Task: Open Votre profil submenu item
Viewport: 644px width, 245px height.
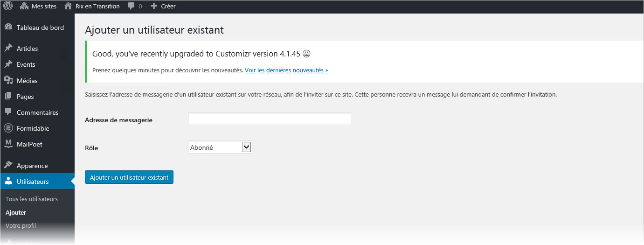Action: (21, 225)
